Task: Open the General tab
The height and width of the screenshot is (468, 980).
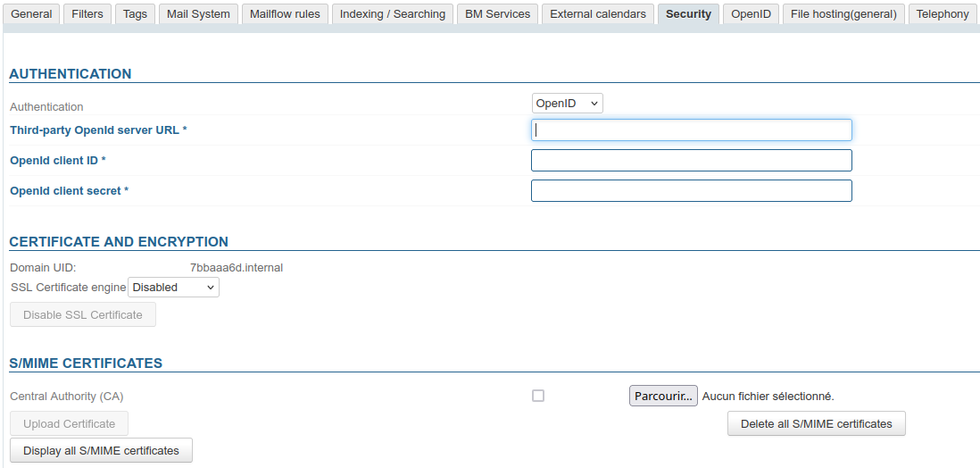Action: [31, 14]
